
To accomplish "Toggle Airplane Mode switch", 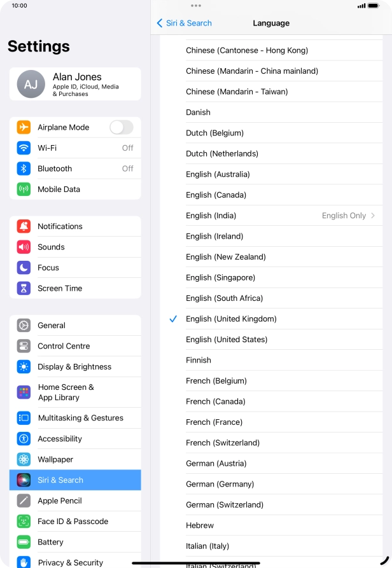I will (x=121, y=127).
